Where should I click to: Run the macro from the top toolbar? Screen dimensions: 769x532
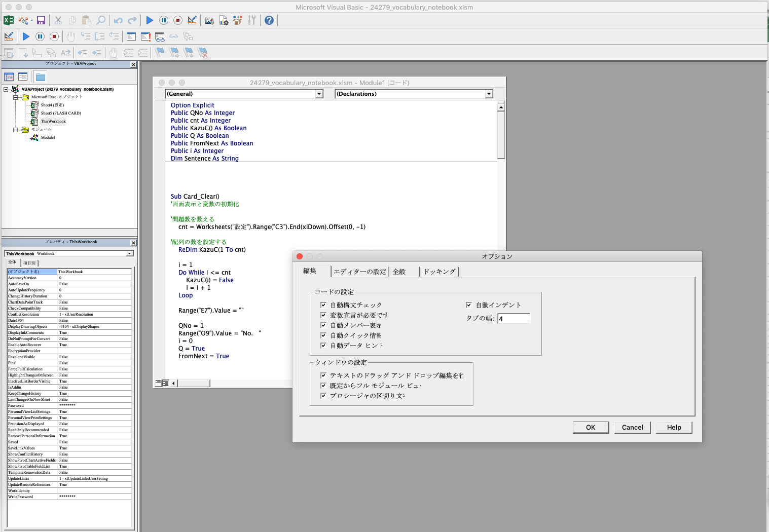(150, 20)
